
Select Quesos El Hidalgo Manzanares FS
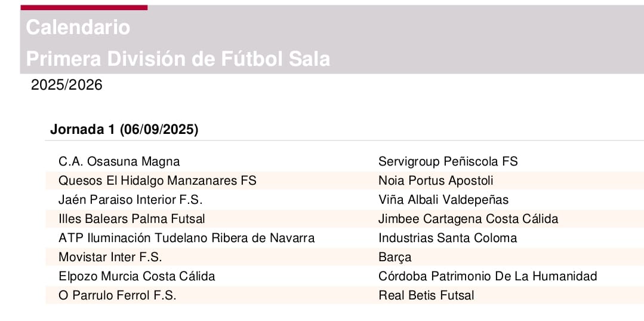(x=158, y=181)
